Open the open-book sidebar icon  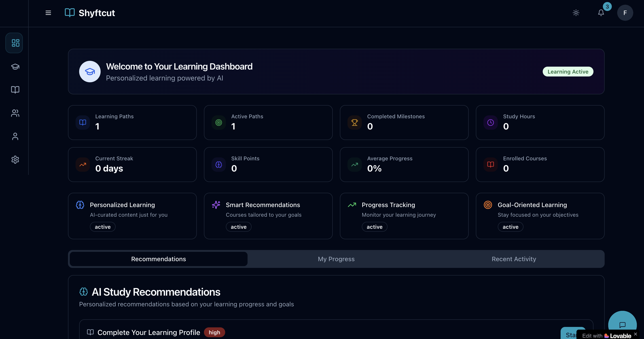15,90
